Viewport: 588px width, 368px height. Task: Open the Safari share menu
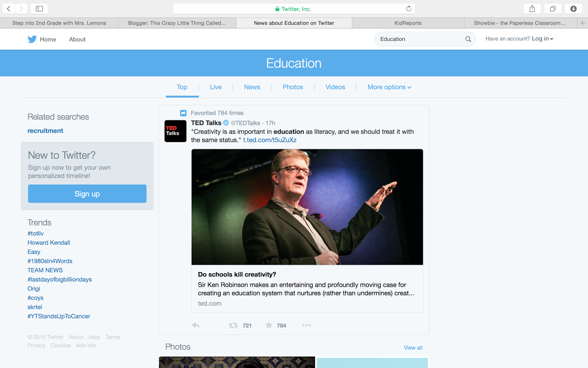pyautogui.click(x=532, y=8)
